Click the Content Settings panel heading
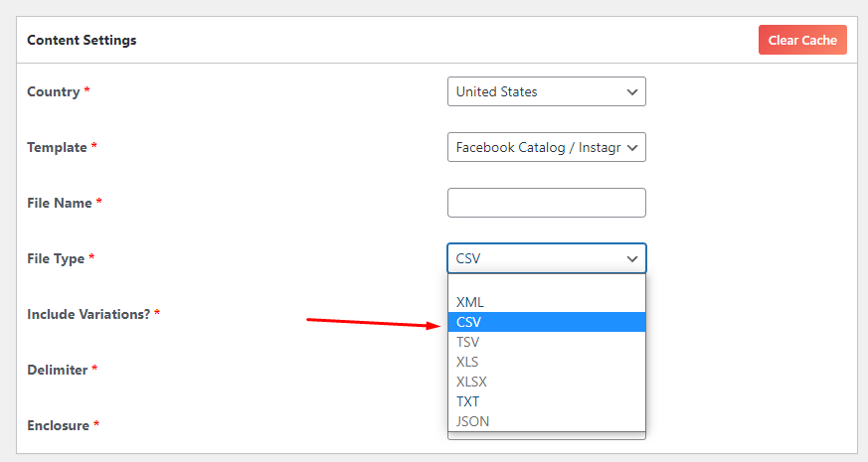The image size is (868, 462). (82, 40)
